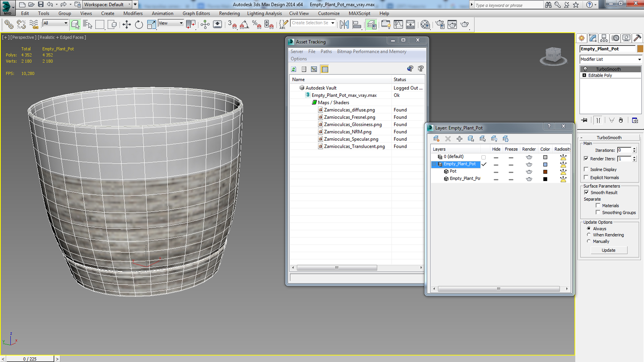This screenshot has height=362, width=644.
Task: Select When Rendering update option
Action: (589, 235)
